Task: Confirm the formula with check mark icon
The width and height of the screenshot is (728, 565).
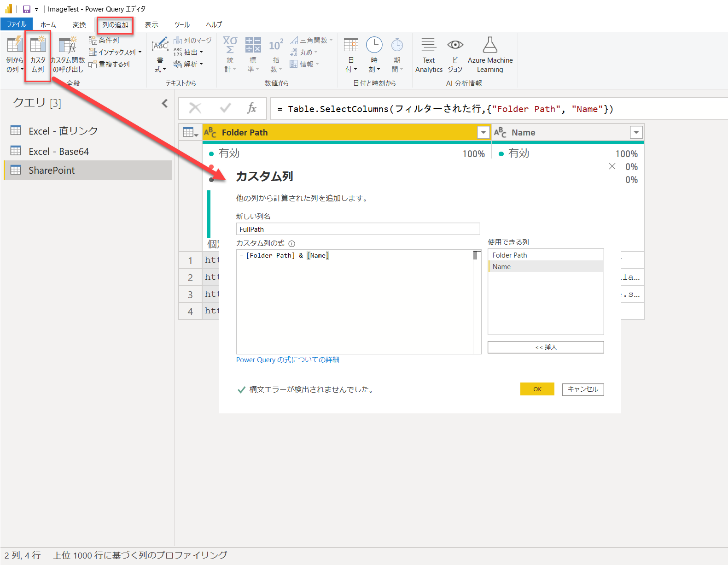Action: click(x=225, y=108)
